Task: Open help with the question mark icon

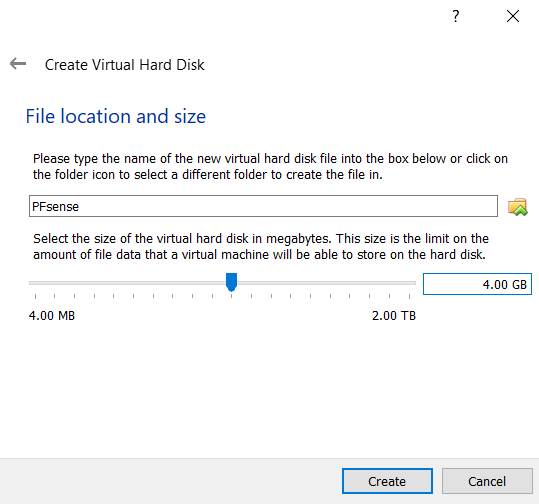Action: (x=455, y=16)
